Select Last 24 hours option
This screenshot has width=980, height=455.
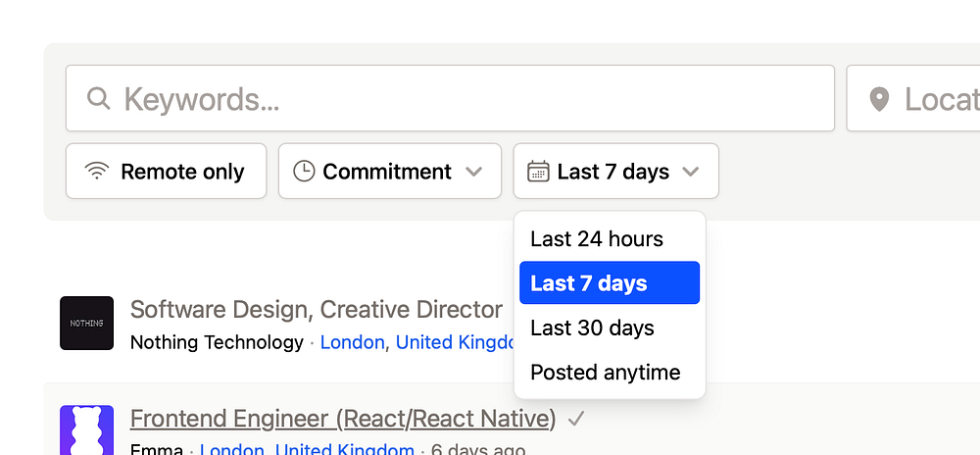click(x=597, y=239)
